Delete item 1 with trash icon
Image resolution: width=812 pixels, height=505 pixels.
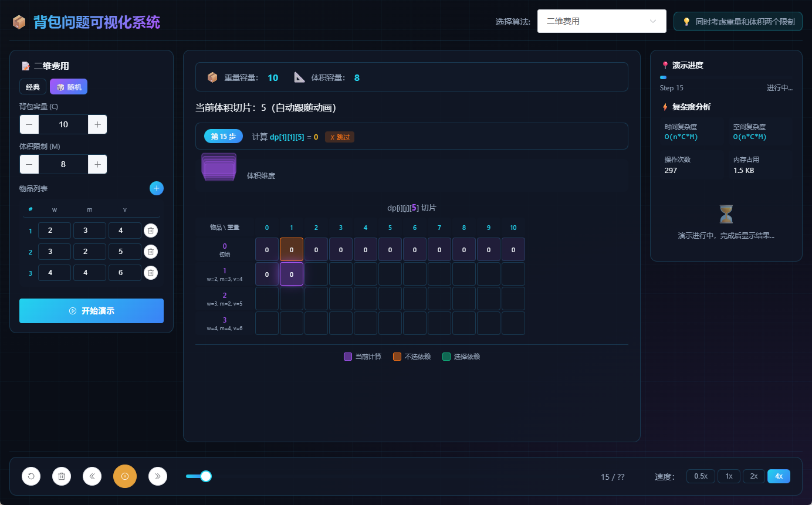pos(151,231)
